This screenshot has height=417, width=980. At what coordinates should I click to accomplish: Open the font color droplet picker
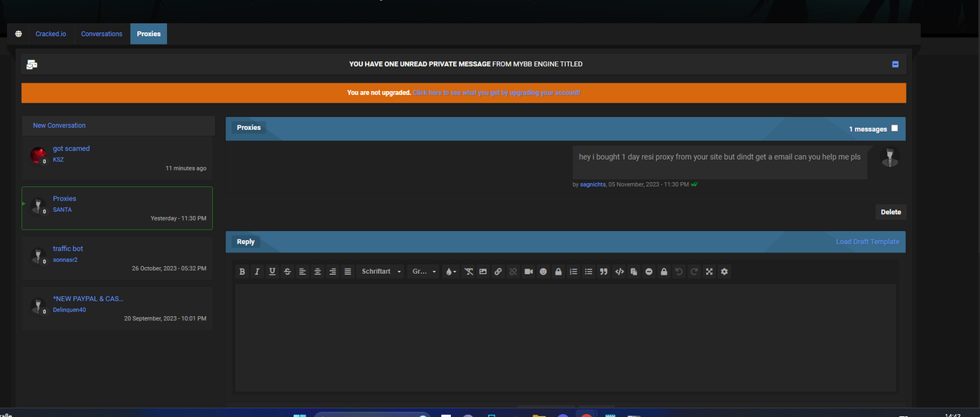(x=451, y=272)
